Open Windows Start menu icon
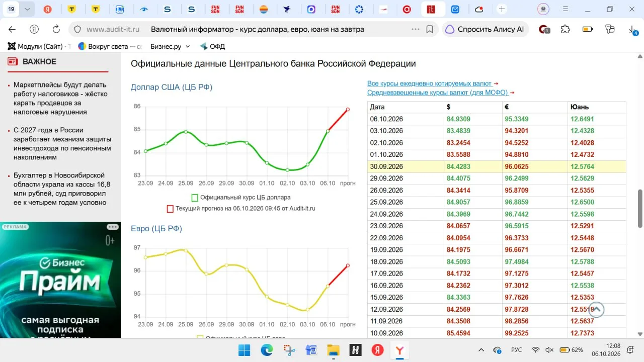The width and height of the screenshot is (644, 362). click(x=244, y=350)
